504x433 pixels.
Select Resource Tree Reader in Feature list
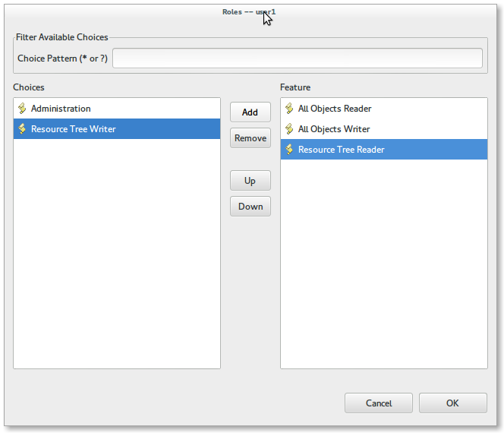coord(341,150)
